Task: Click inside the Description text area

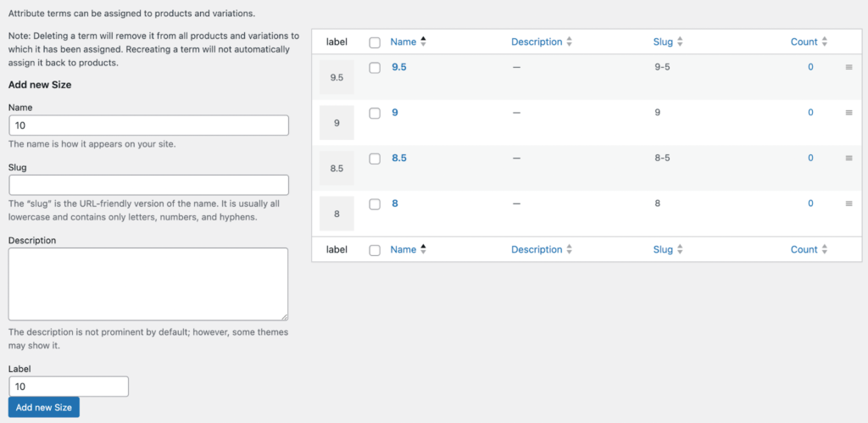Action: pos(148,284)
